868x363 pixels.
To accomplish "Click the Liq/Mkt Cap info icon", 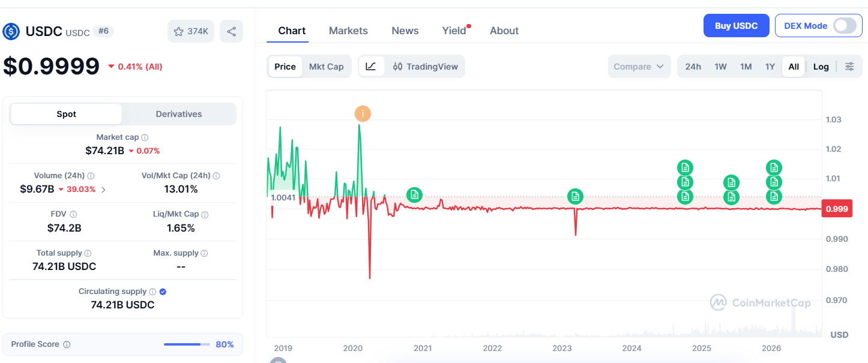I will coord(205,214).
